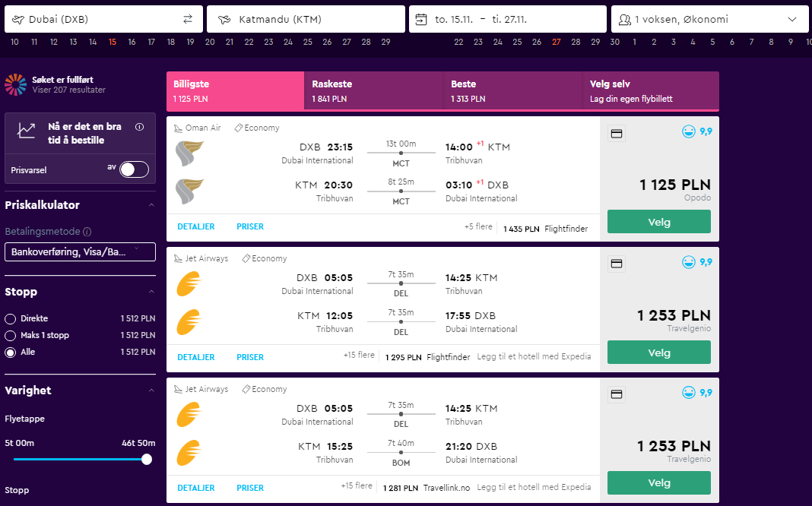Switch to Raskeste tab
The image size is (812, 506).
pos(374,90)
